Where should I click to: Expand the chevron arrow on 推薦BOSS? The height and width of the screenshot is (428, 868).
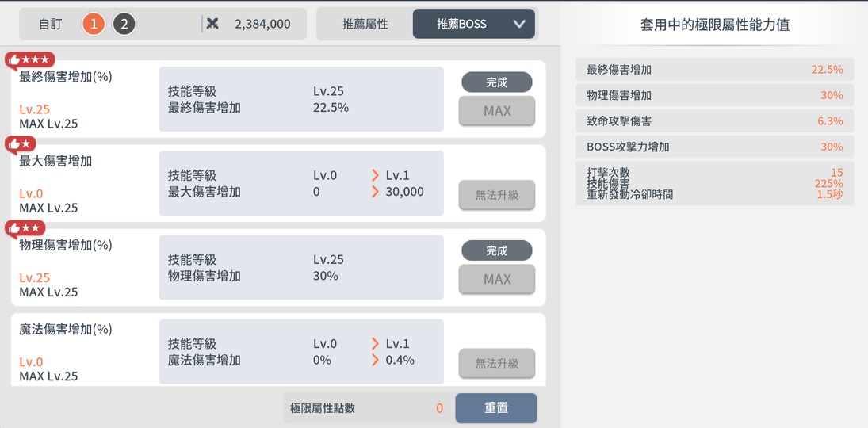click(519, 24)
